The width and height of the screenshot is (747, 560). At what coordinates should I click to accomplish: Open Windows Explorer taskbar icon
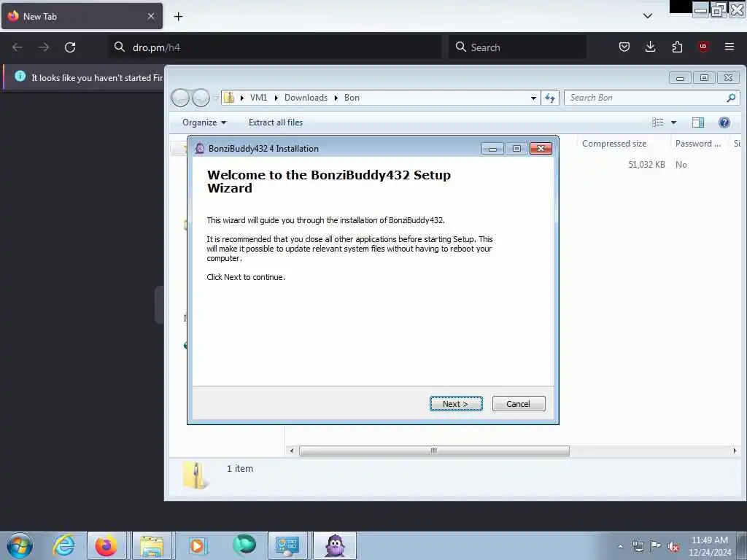click(152, 545)
